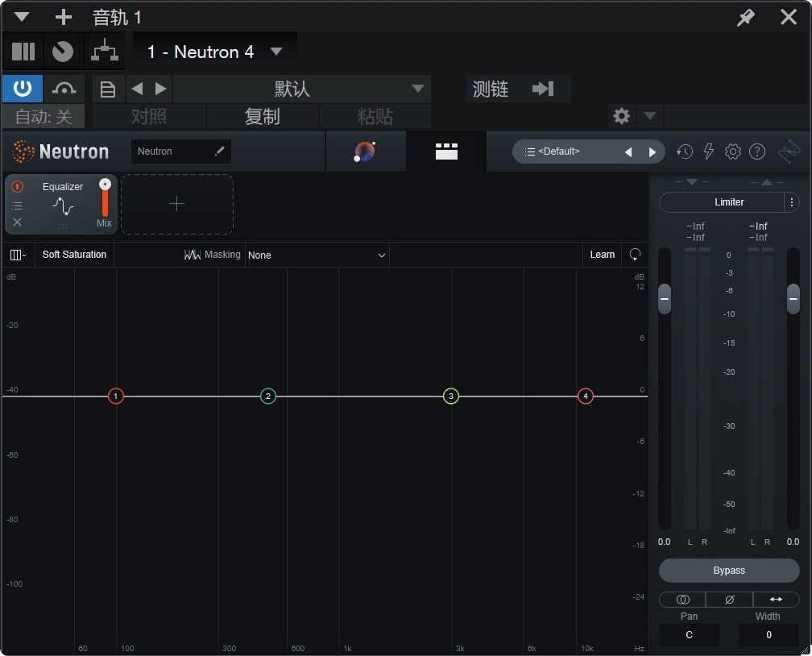Open help using the question mark icon
Image resolution: width=812 pixels, height=656 pixels.
(756, 152)
